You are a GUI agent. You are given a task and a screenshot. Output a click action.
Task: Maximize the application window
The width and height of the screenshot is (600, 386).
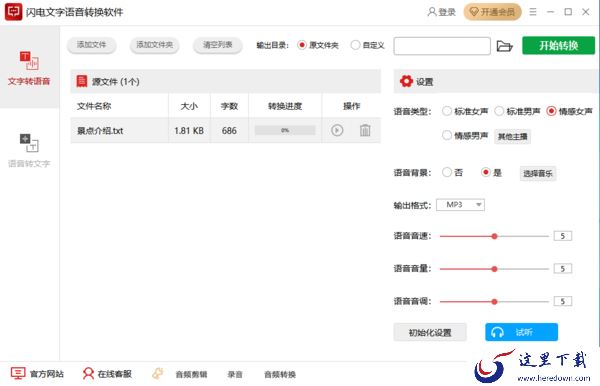coord(568,12)
